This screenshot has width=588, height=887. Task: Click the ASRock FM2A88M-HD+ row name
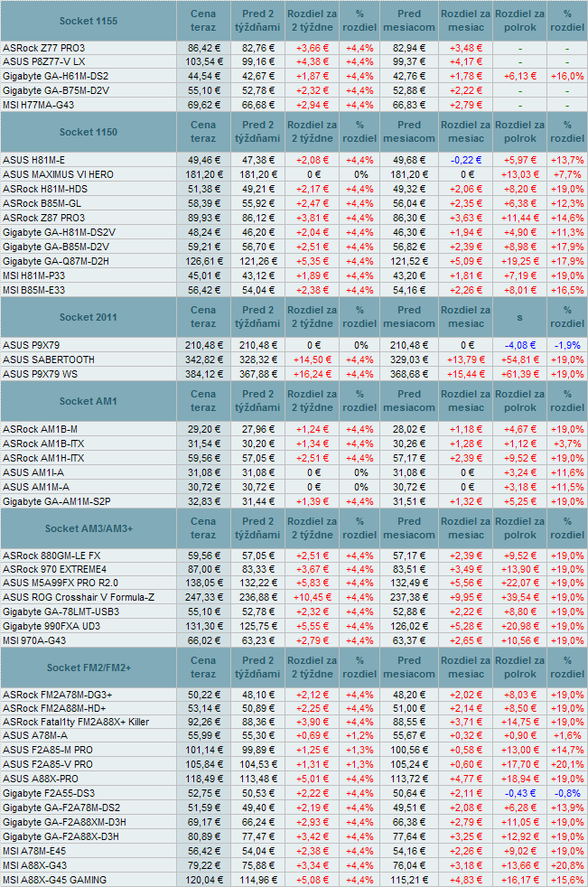[54, 708]
